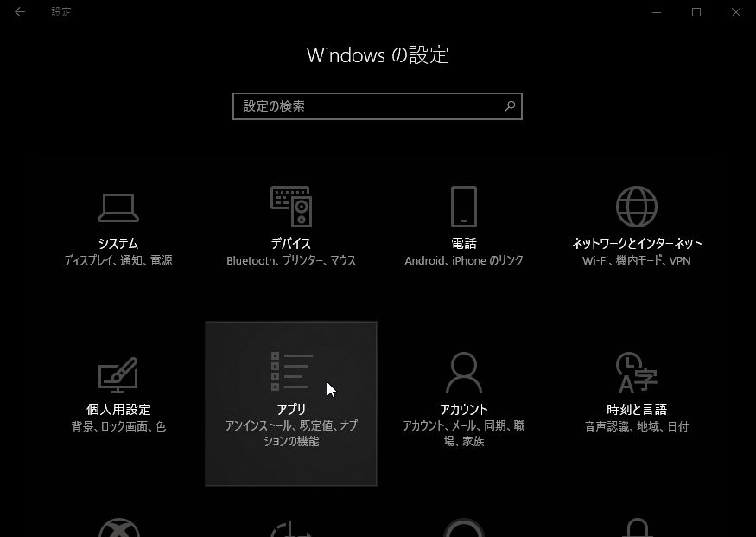
Task: Open the System laptop icon
Action: pos(118,208)
